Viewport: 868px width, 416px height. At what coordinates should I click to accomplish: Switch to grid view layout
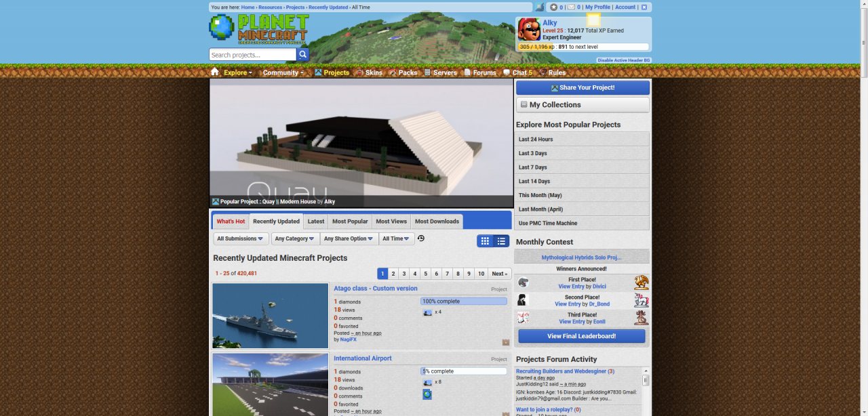485,241
